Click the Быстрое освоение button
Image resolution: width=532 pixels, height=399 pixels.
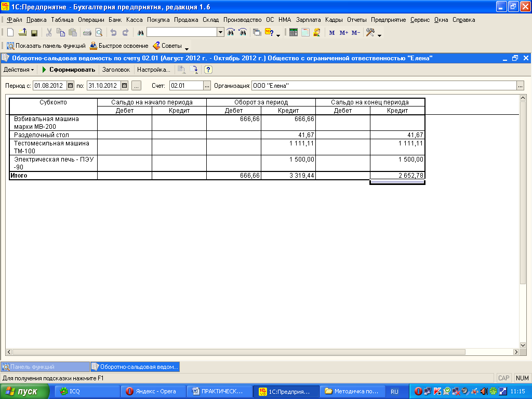point(119,46)
